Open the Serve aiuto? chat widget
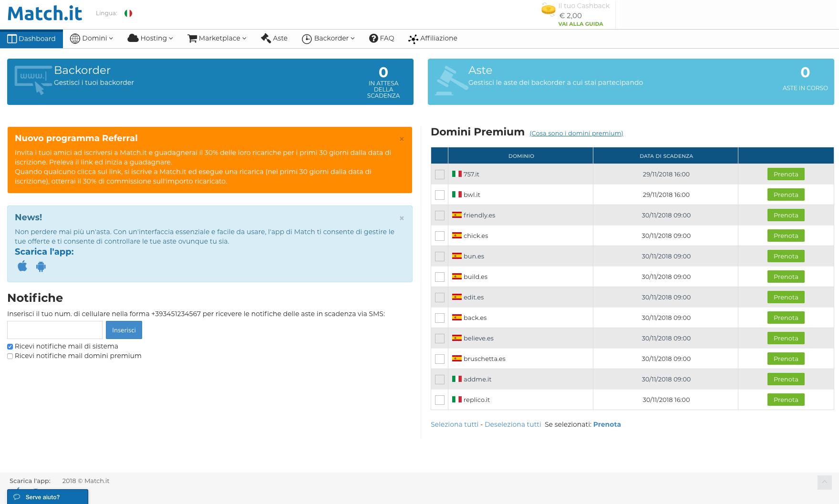The width and height of the screenshot is (839, 504). coord(48,497)
